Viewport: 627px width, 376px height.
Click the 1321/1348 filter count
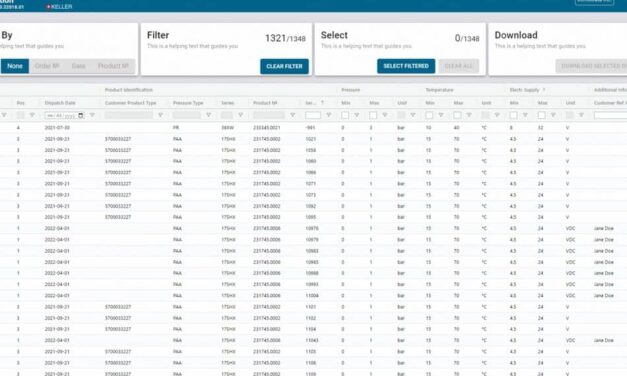pyautogui.click(x=285, y=38)
